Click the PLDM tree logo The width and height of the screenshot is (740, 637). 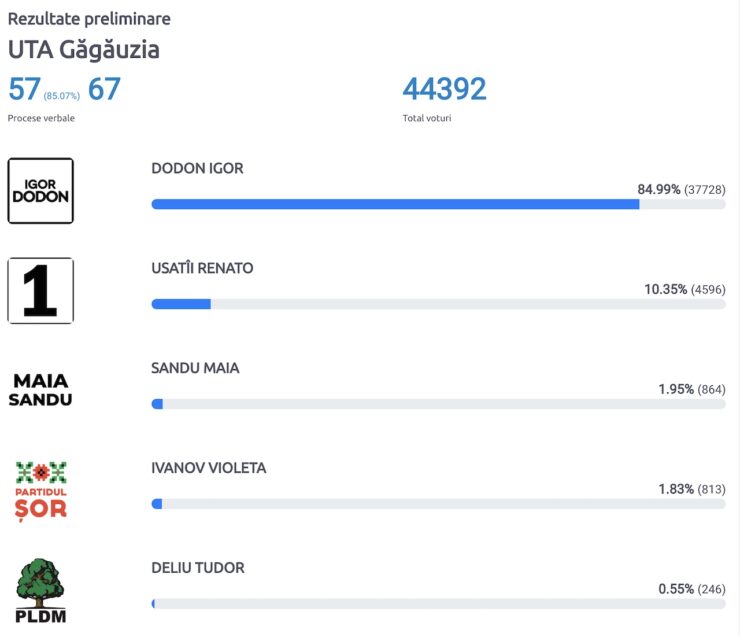[x=41, y=591]
